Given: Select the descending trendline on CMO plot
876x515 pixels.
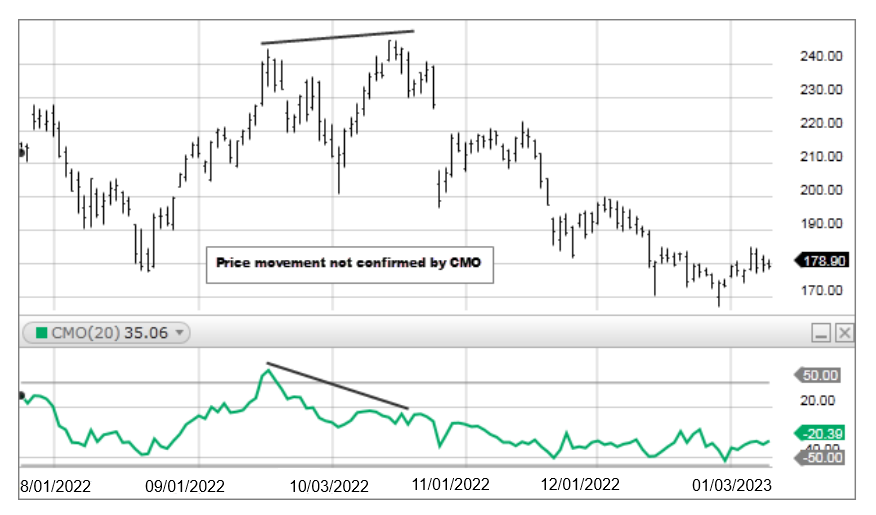Looking at the screenshot, I should pyautogui.click(x=337, y=385).
